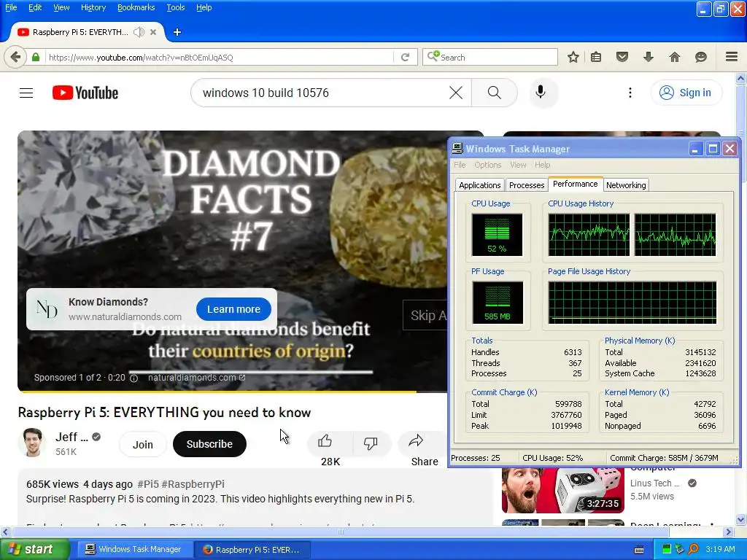Click the #RaspberryPi hashtag
This screenshot has height=560, width=747.
[x=193, y=484]
